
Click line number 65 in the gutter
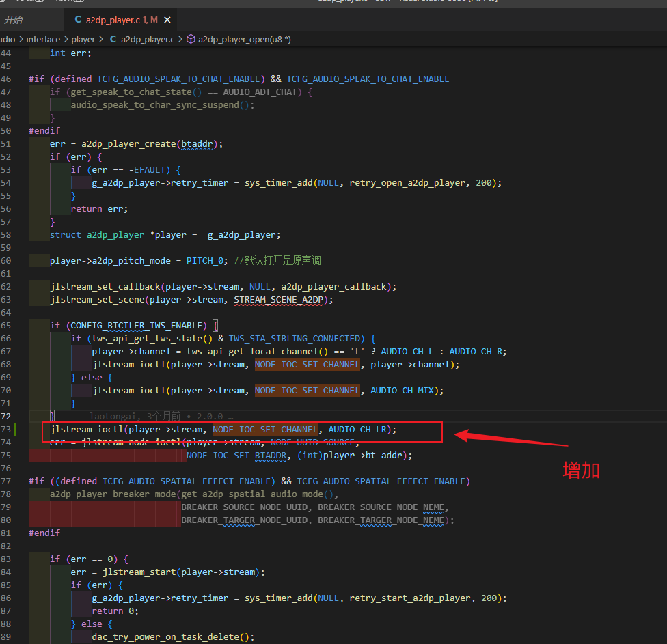tap(6, 326)
